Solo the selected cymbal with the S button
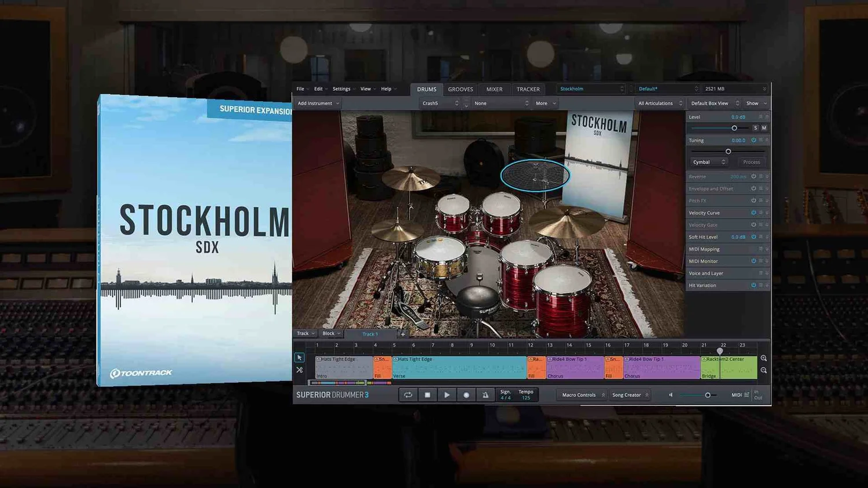The image size is (868, 488). click(755, 127)
